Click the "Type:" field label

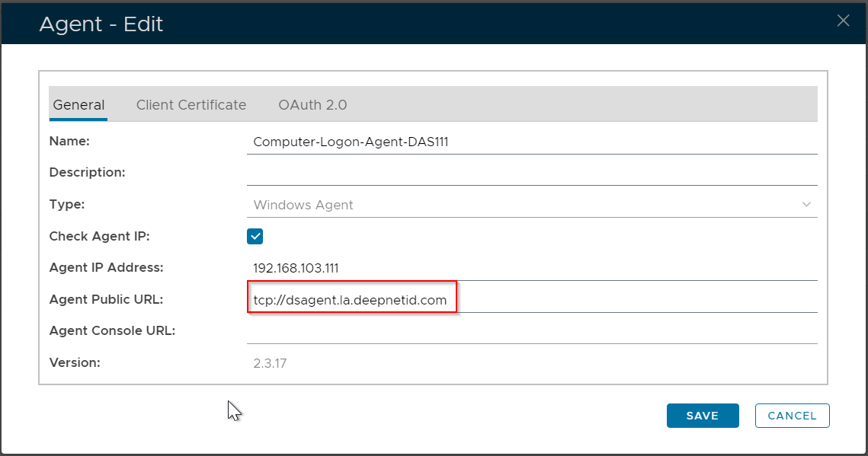67,204
